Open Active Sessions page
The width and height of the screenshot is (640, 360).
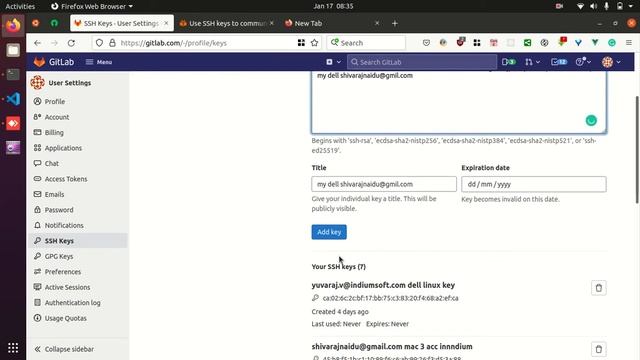point(67,287)
